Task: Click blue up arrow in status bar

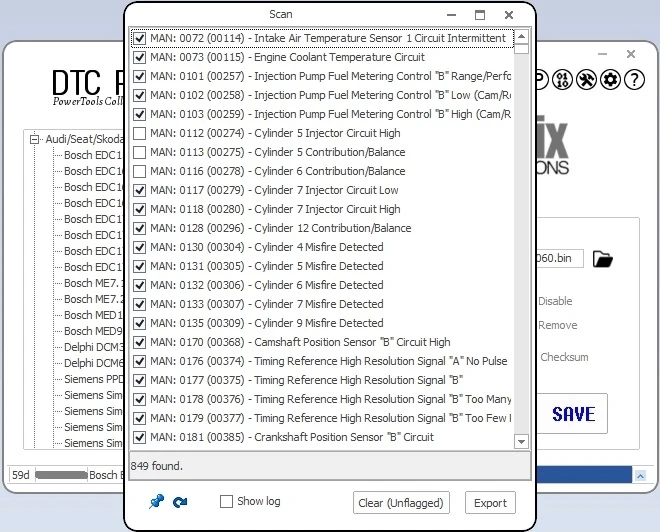Action: coord(640,476)
